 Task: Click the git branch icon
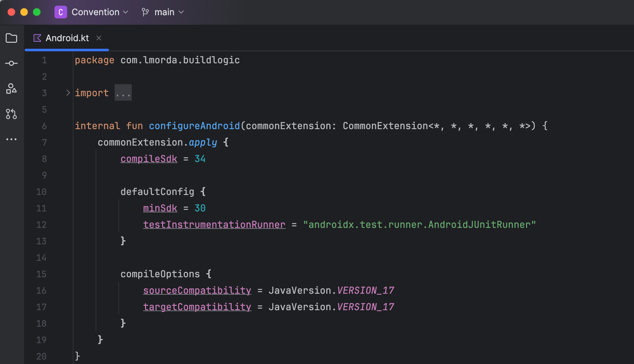point(145,12)
